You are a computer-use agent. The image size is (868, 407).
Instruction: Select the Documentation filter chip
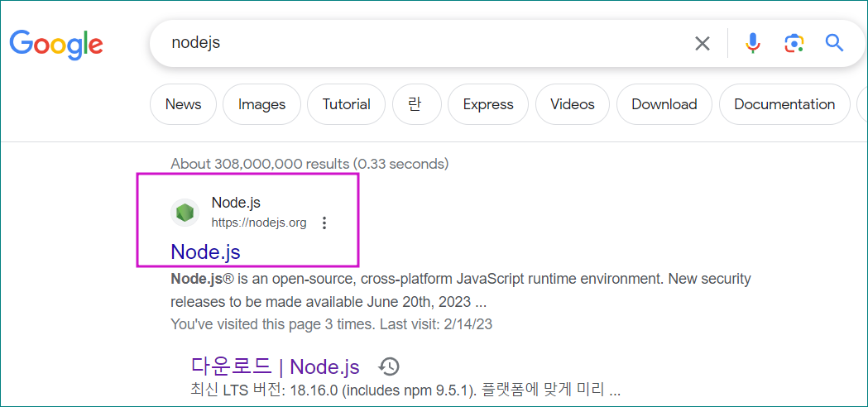[x=784, y=104]
